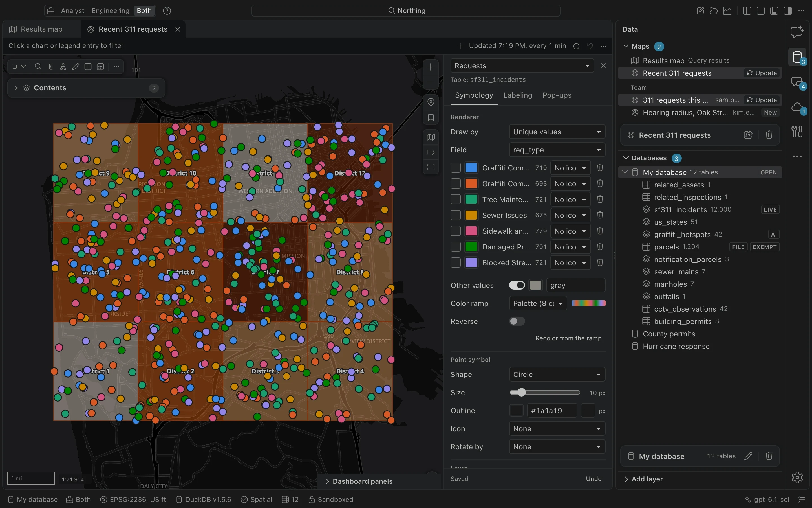Enable the Reverse color ramp toggle
The width and height of the screenshot is (812, 508).
517,321
